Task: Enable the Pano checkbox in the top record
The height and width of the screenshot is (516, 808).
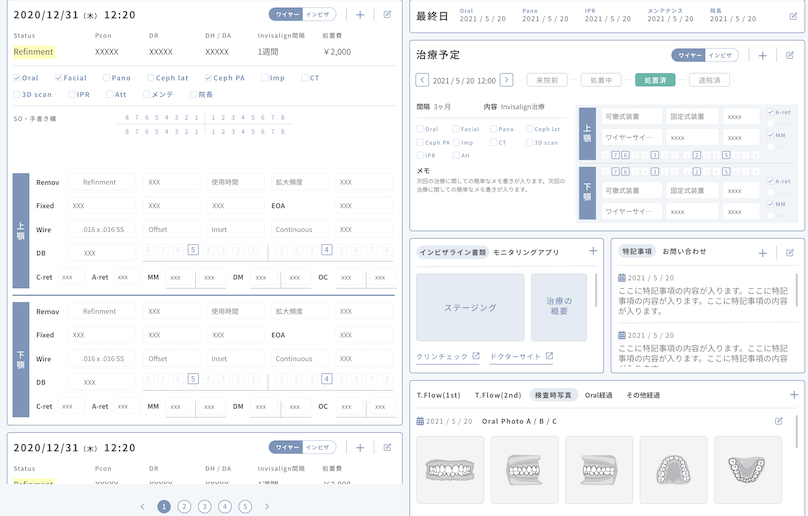Action: coord(106,77)
